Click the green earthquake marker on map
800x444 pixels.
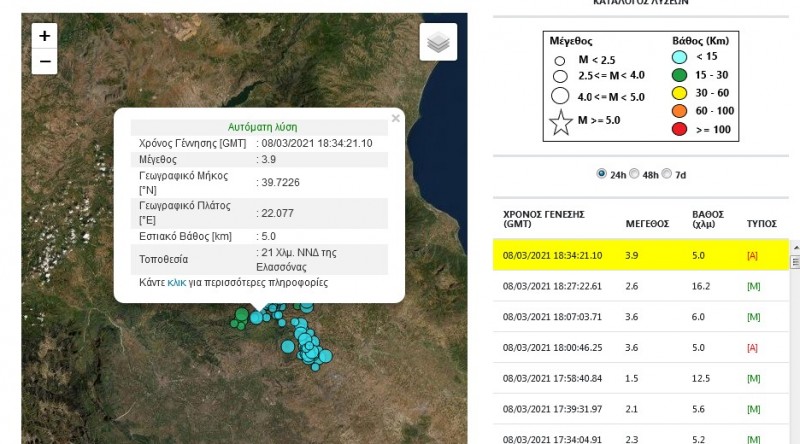241,317
